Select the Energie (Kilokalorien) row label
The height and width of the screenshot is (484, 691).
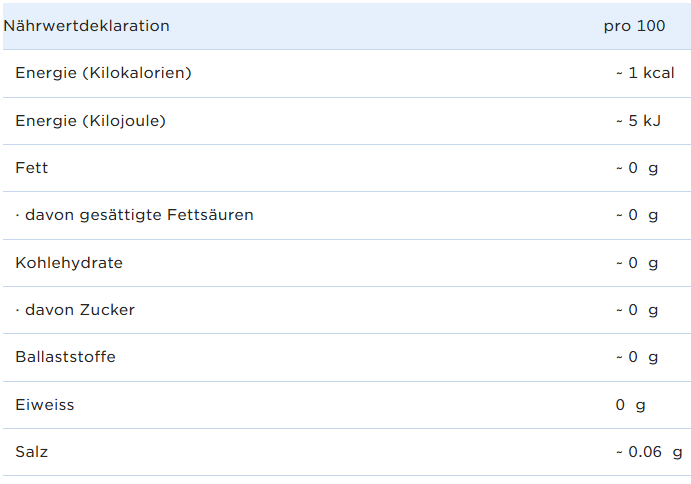pyautogui.click(x=103, y=73)
